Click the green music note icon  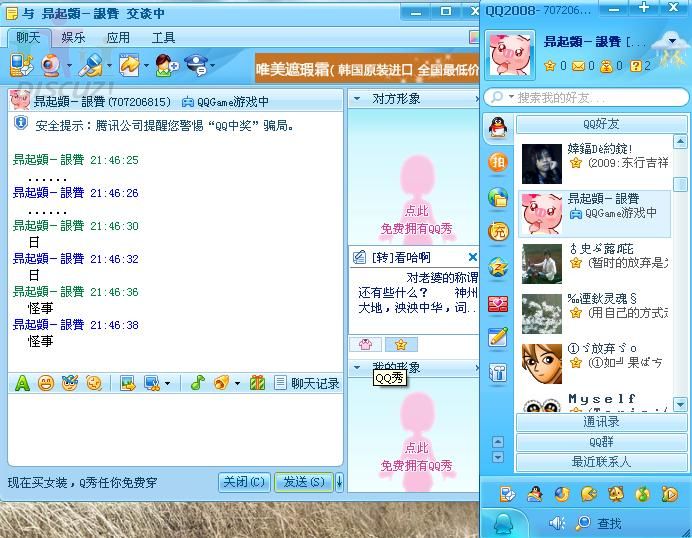pos(198,383)
